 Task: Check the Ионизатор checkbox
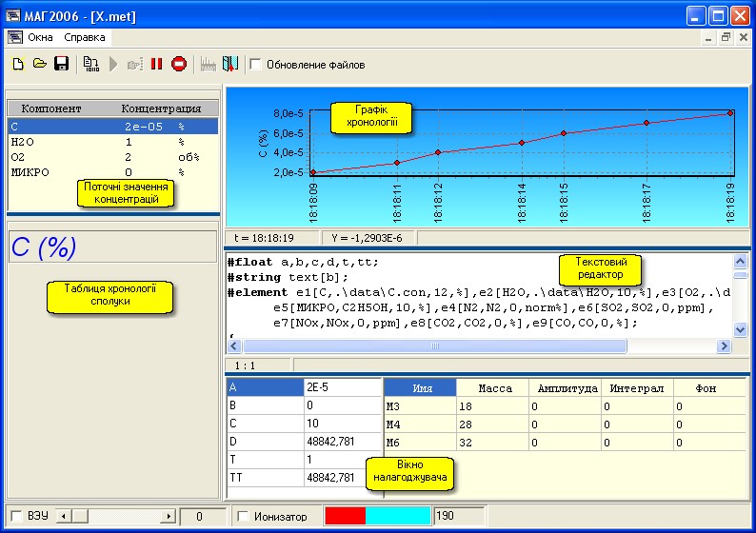click(x=244, y=516)
